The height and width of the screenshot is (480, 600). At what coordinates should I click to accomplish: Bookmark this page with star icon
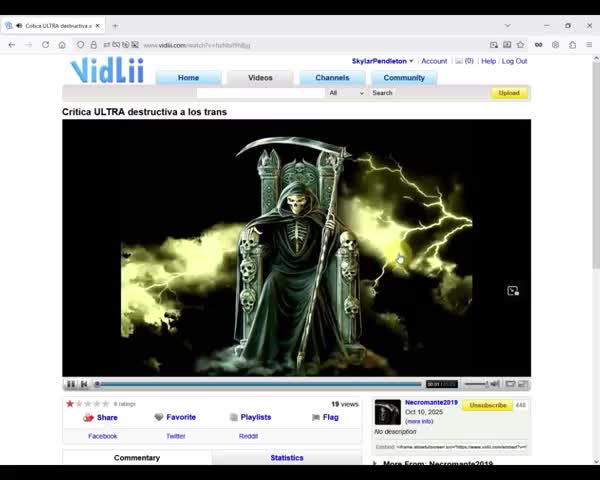(520, 45)
